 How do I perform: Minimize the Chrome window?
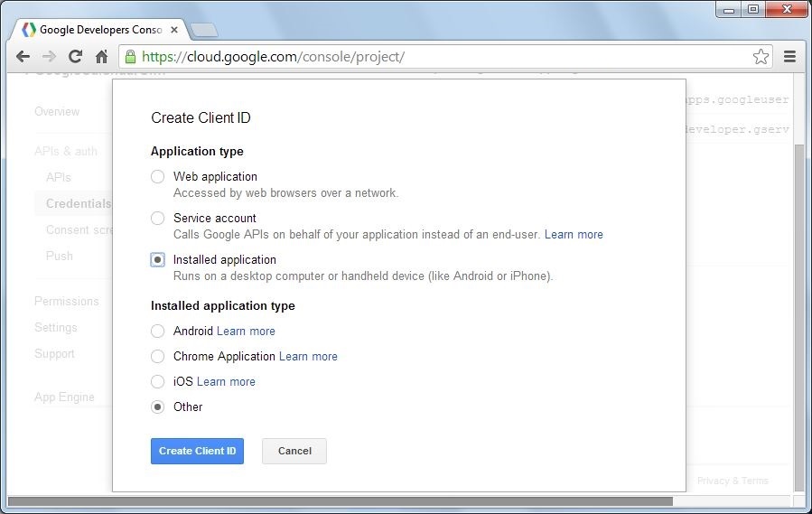729,9
